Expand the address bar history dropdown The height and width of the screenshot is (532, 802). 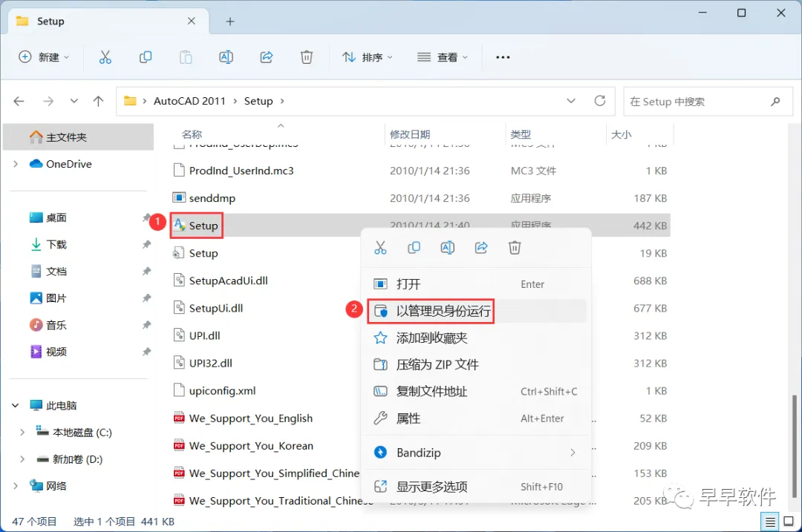(x=571, y=101)
